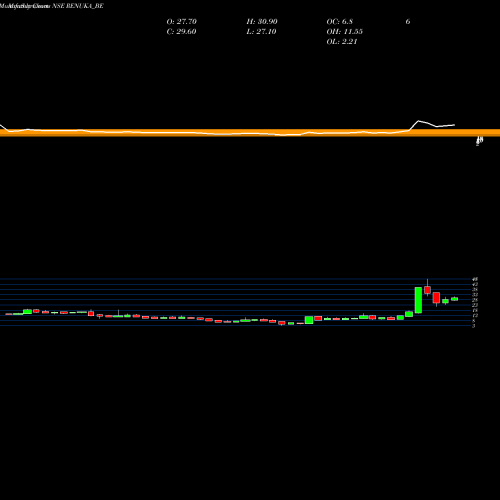The width and height of the screenshot is (500, 500).
Task: Click the OC: 6.8 value
Action: pos(339,21)
